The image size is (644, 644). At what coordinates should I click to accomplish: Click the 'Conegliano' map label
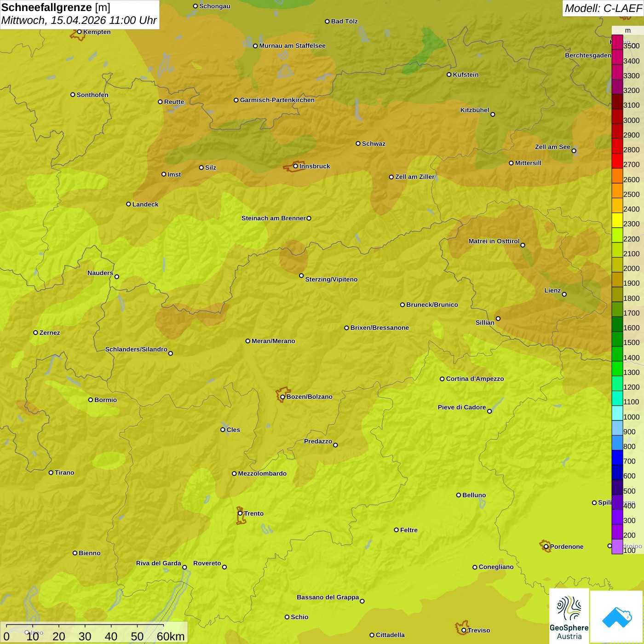[496, 567]
